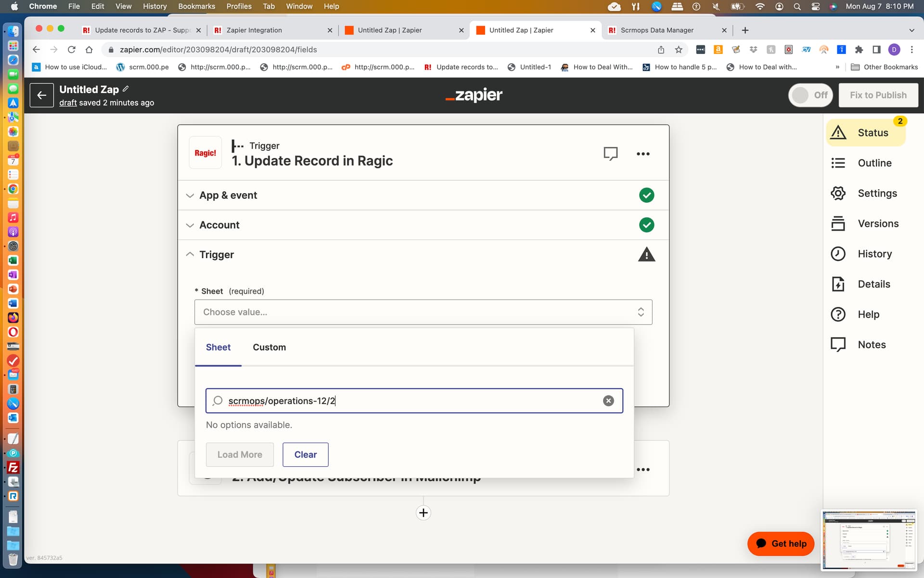
Task: Click the Get help chat button
Action: point(780,543)
